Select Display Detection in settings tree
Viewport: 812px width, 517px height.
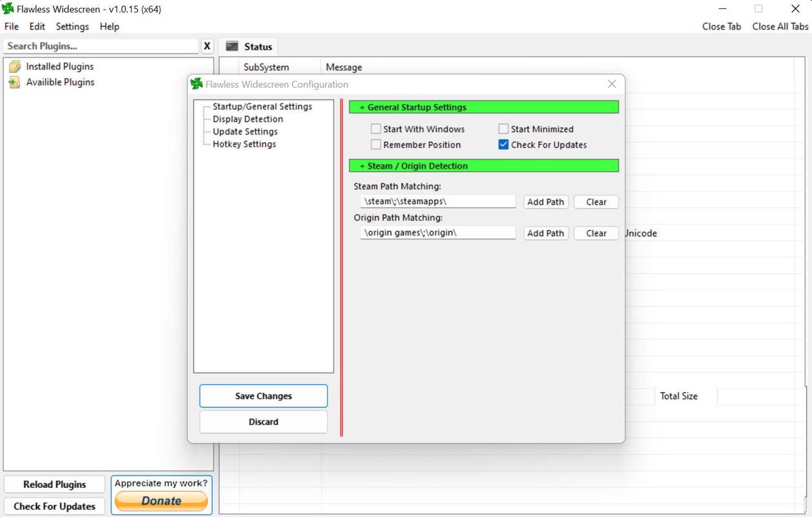coord(248,119)
